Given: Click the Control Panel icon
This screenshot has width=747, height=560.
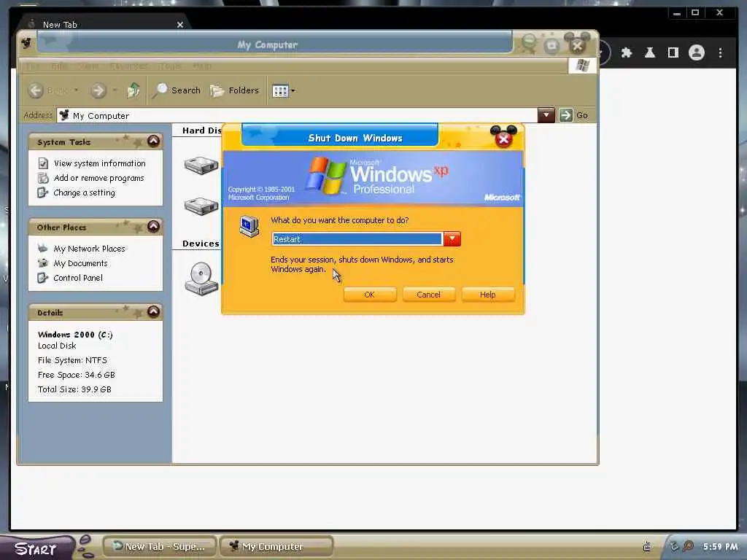Looking at the screenshot, I should point(43,278).
